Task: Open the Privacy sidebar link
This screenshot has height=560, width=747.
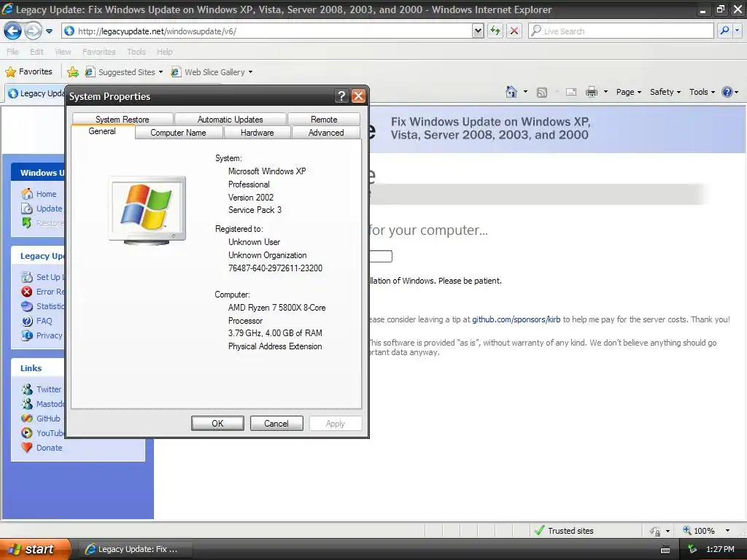Action: tap(49, 335)
